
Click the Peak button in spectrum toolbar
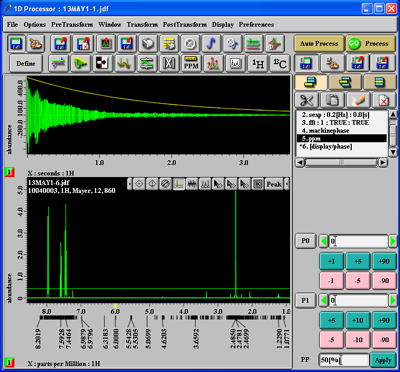point(274,184)
